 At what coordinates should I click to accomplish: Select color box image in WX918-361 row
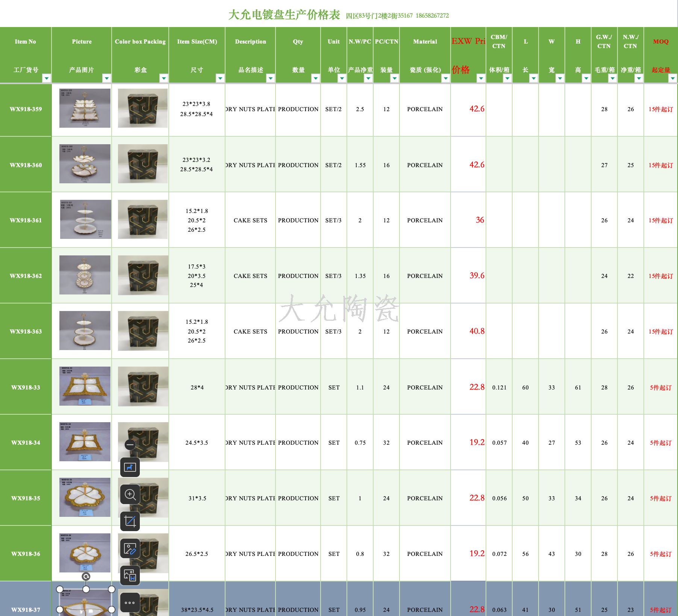pyautogui.click(x=143, y=219)
